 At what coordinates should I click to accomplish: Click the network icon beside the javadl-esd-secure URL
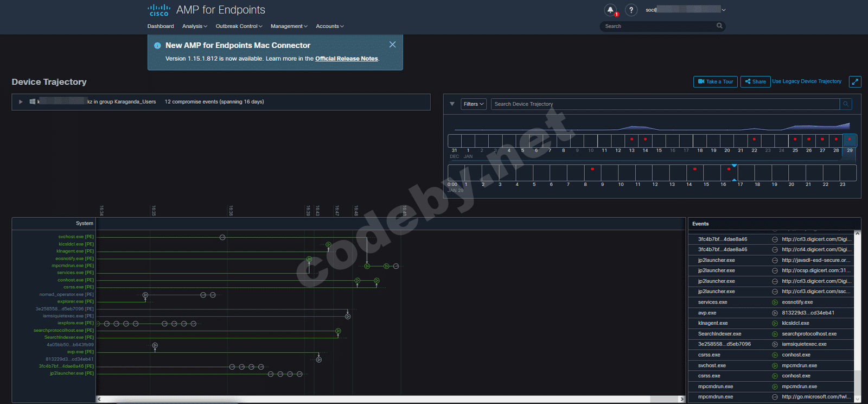[x=775, y=260]
